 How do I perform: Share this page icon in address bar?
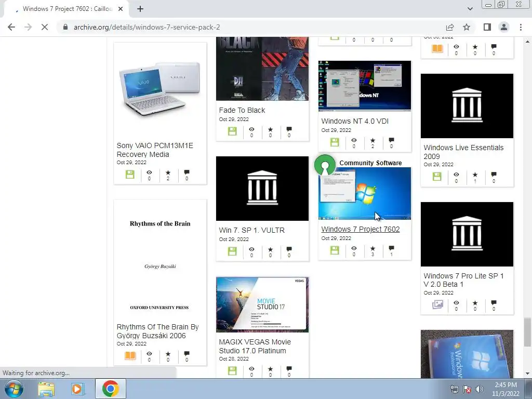point(450,27)
